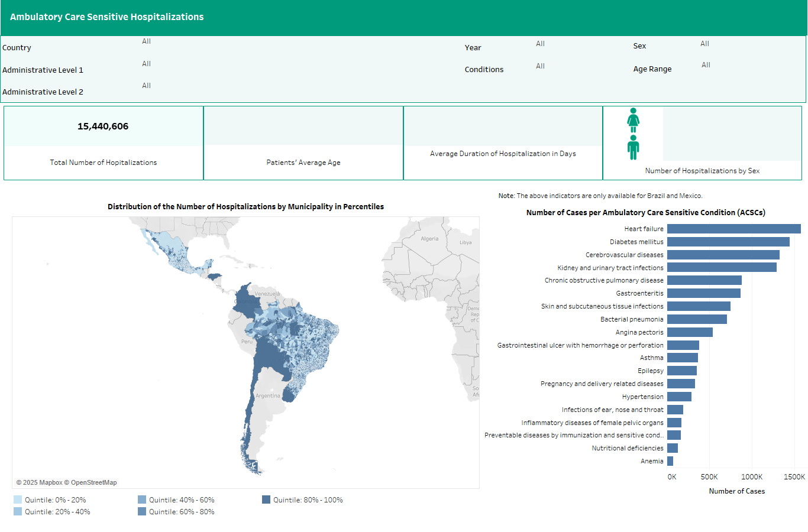Open the Conditions filter dropdown

[x=540, y=66]
